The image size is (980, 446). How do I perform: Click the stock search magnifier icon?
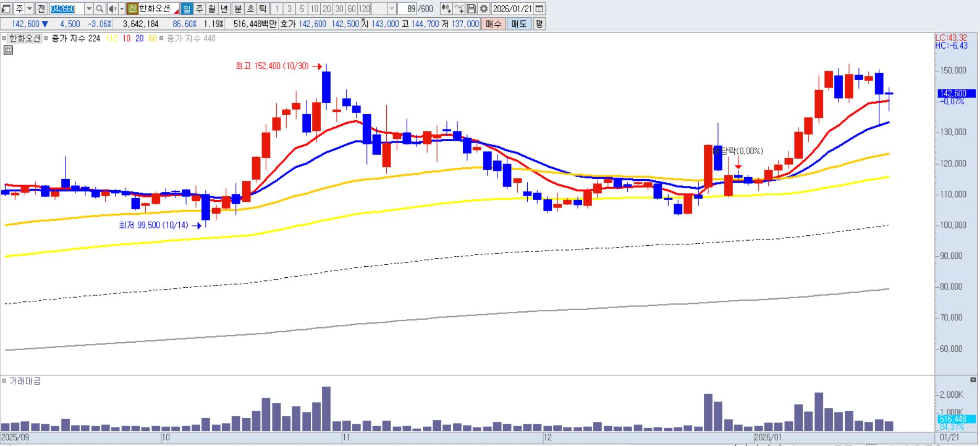100,9
